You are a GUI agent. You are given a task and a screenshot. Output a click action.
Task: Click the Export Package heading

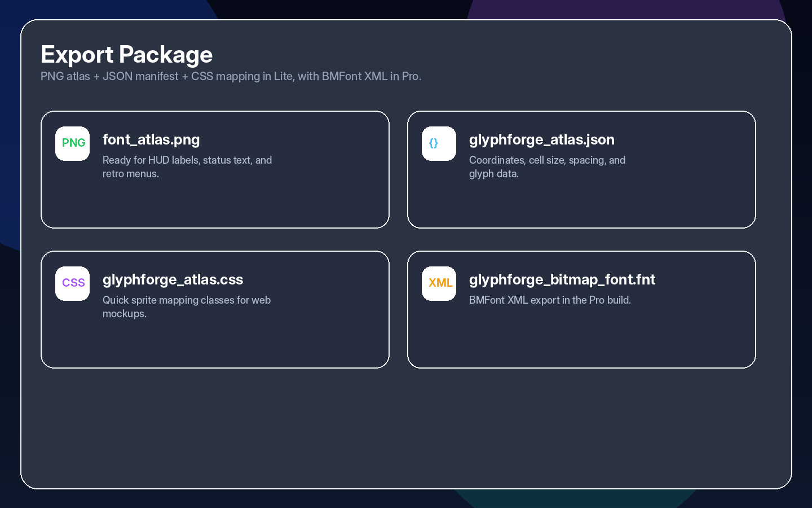pos(126,55)
